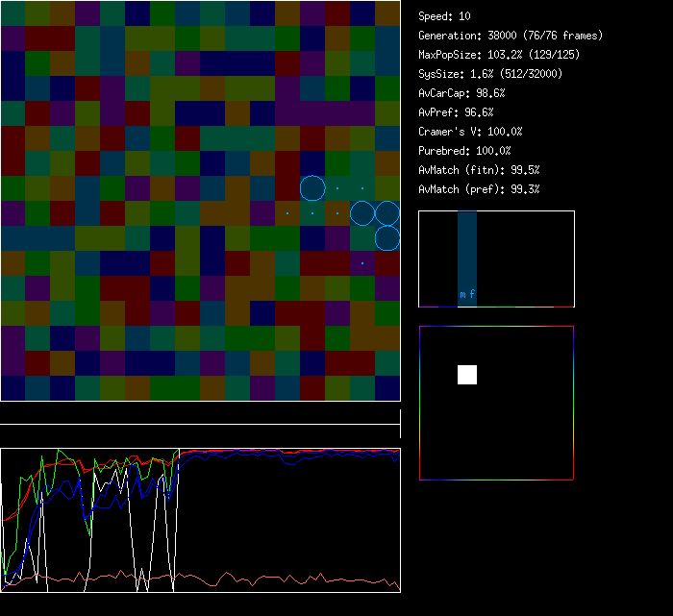Click the dark blue histogram bar
The image size is (673, 616).
[467, 250]
